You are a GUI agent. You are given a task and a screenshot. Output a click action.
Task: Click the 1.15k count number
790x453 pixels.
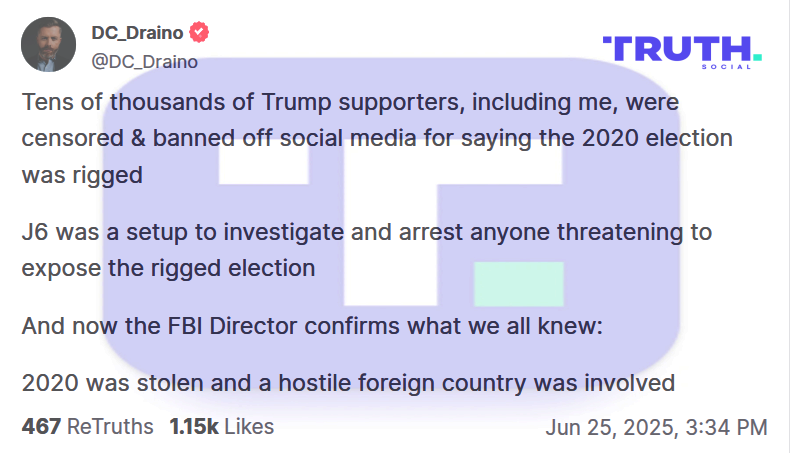194,427
